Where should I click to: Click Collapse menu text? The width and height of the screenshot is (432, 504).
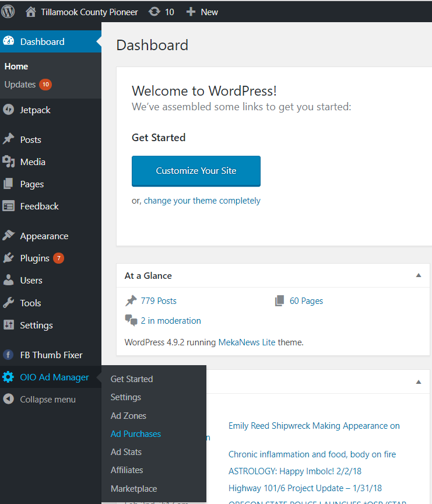pyautogui.click(x=48, y=399)
